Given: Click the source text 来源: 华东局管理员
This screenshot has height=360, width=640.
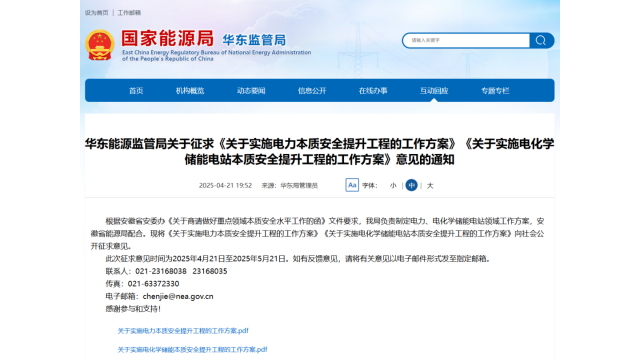Looking at the screenshot, I should click(x=289, y=185).
